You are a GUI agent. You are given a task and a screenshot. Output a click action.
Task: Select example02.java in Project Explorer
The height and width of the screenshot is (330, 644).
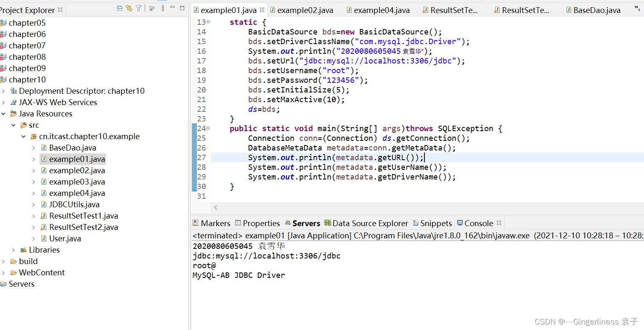tap(77, 170)
